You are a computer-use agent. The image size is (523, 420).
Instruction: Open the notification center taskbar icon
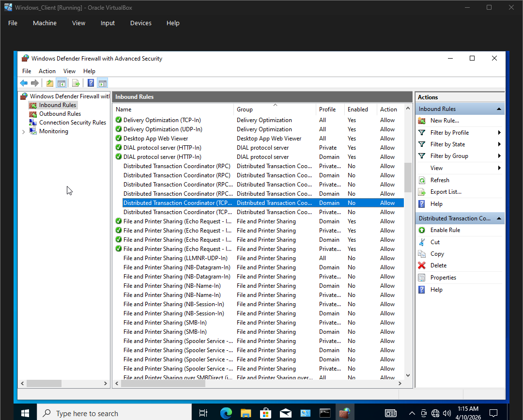(493, 413)
